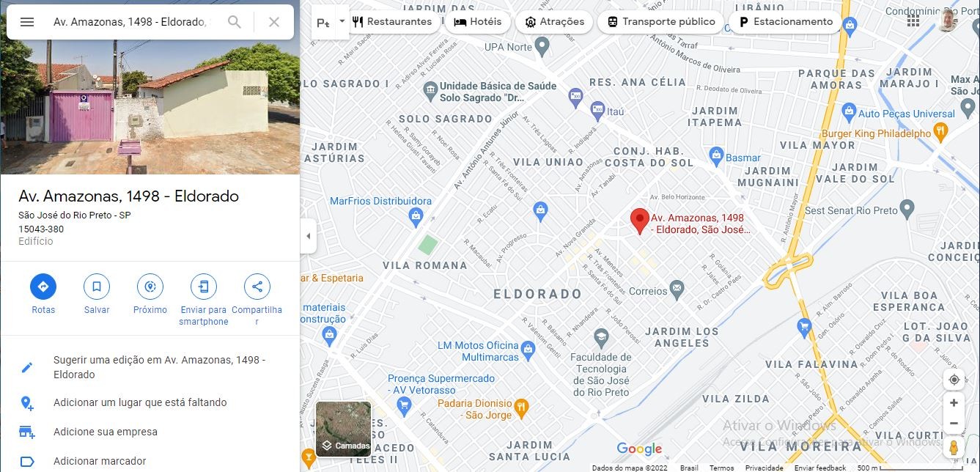980x472 pixels.
Task: Open the hamburger main menu
Action: click(x=27, y=22)
